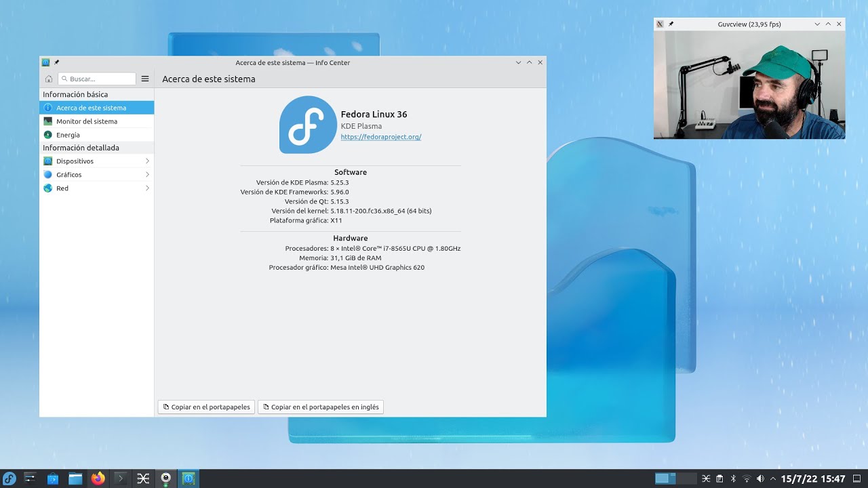Switch to Info Center task in taskbar
Screen dimensions: 868x488
[x=189, y=479]
